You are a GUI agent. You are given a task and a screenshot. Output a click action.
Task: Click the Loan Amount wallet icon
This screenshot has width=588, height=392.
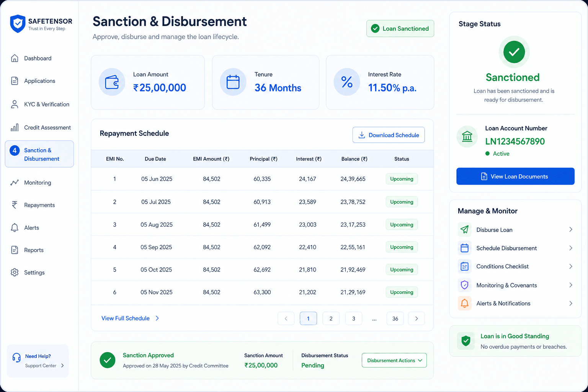pyautogui.click(x=112, y=82)
